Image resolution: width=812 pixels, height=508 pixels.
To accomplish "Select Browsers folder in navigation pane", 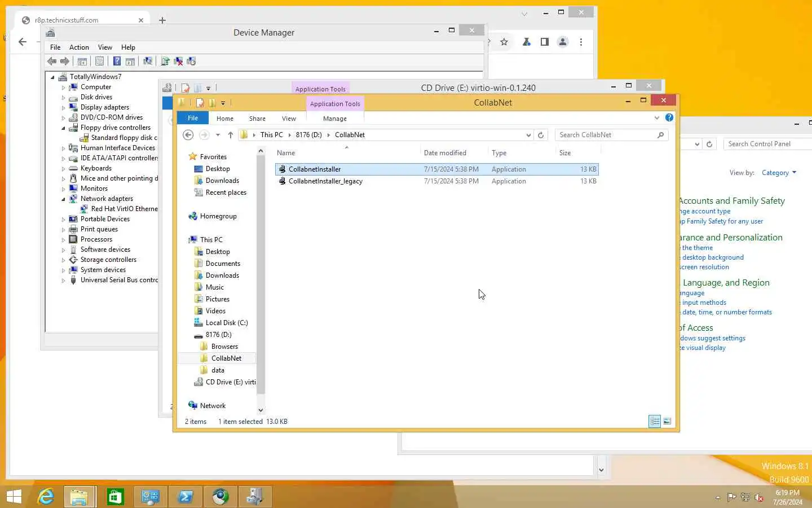I will tap(224, 347).
